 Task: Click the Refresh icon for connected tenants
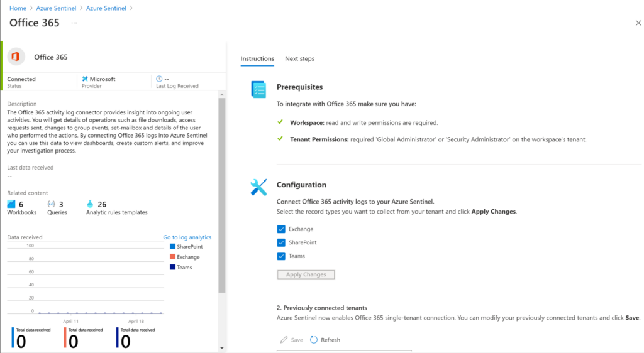(314, 340)
